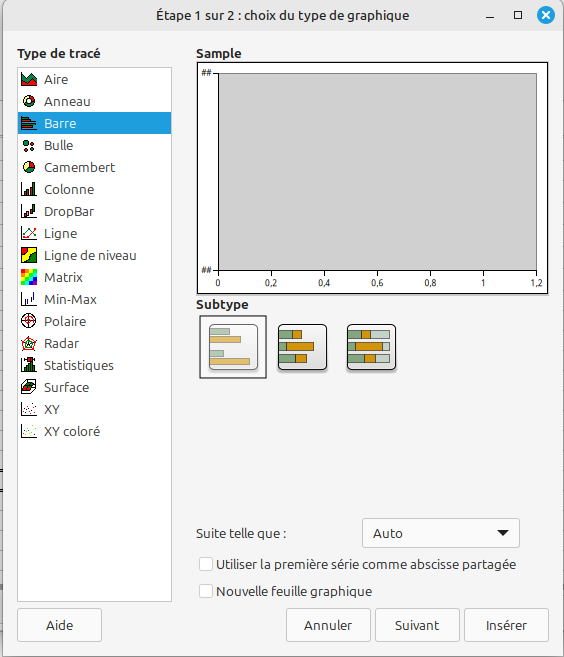The height and width of the screenshot is (657, 564).
Task: Choose the Anneau ring chart icon
Action: click(x=29, y=101)
